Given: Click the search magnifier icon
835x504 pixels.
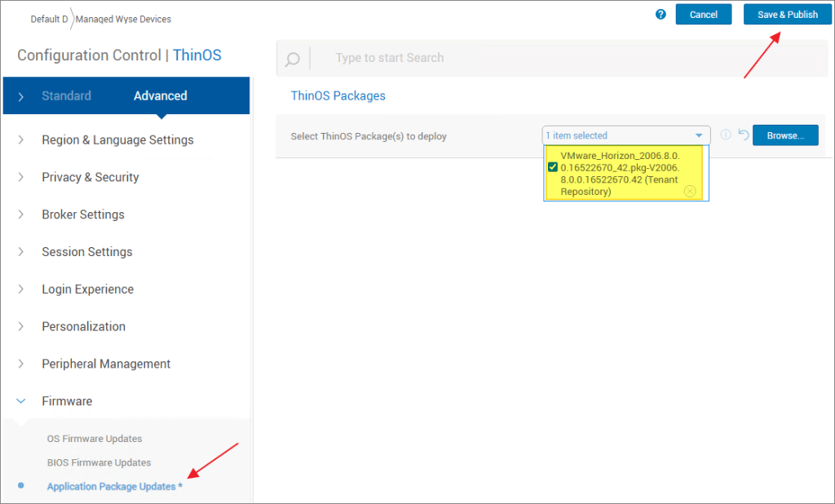Looking at the screenshot, I should coord(292,59).
